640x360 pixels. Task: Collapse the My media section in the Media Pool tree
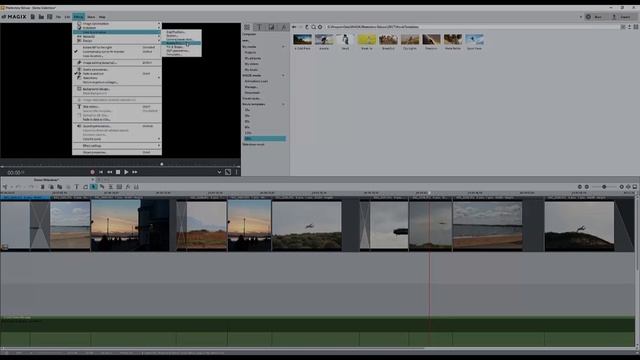(x=283, y=47)
